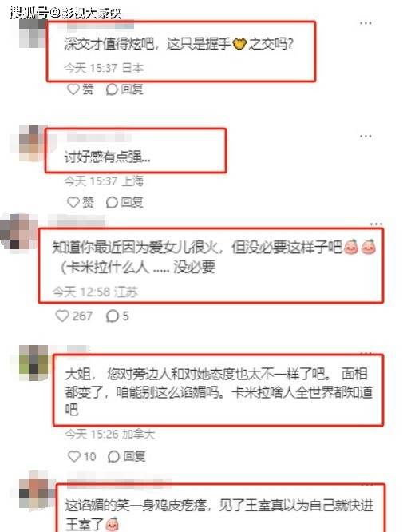Click the comment about 这谄媚的笑
The width and height of the screenshot is (411, 532).
click(x=219, y=514)
